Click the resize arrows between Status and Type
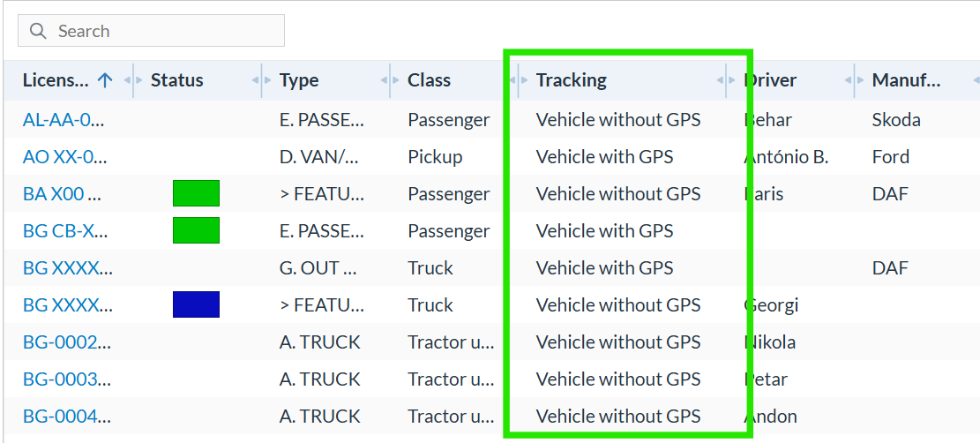Screen dimensions: 980x443 coord(262,80)
